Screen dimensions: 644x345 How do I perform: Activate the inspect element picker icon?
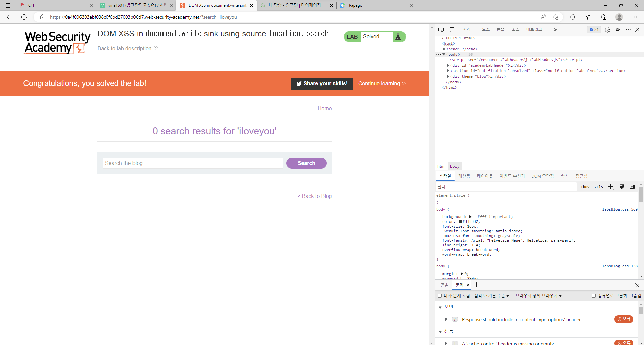coord(441,30)
